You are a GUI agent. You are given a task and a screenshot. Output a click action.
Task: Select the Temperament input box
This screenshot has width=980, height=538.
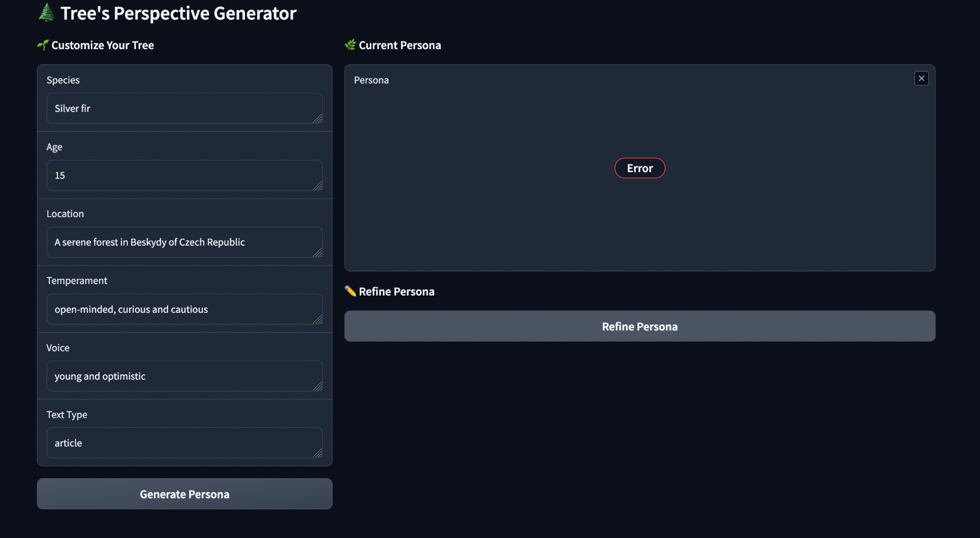pyautogui.click(x=184, y=309)
